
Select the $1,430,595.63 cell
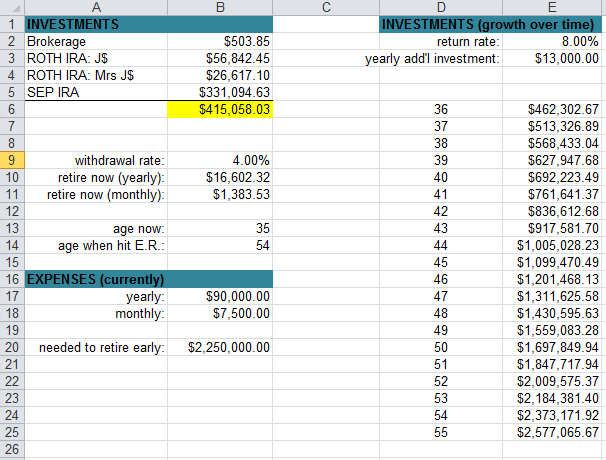[552, 313]
